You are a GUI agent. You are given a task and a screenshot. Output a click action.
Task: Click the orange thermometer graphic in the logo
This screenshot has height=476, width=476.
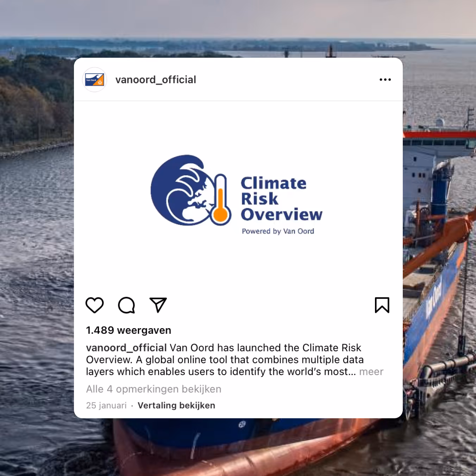[x=221, y=200]
